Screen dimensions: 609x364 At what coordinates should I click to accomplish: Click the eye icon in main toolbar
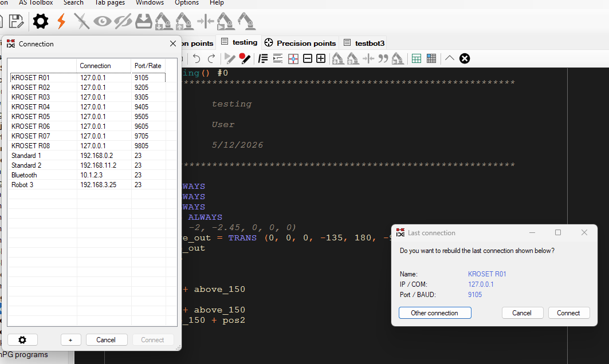102,21
